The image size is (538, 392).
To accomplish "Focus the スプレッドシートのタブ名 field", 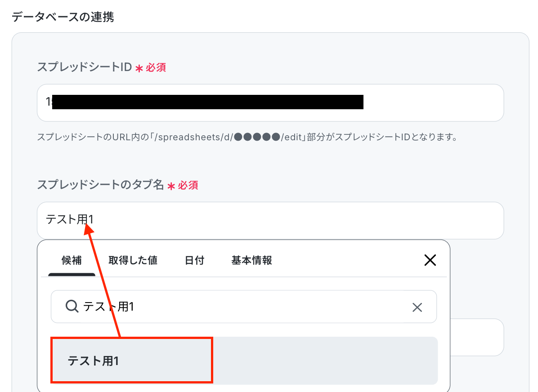I will 270,221.
